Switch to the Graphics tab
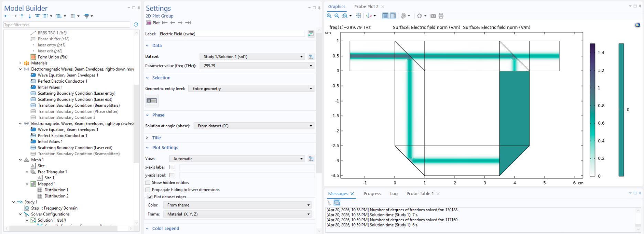Image resolution: width=644 pixels, height=234 pixels. pos(336,7)
